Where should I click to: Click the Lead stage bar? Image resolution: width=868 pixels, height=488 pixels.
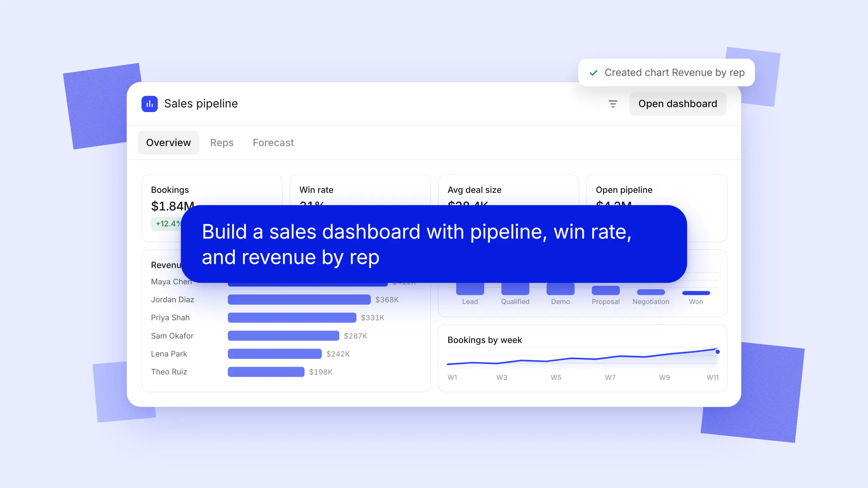(x=470, y=288)
